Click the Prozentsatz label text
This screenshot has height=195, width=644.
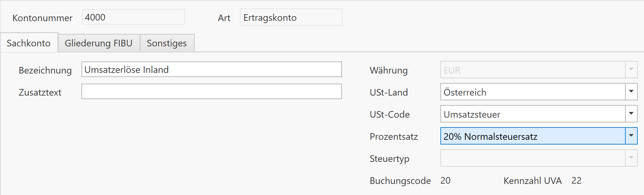coord(394,136)
